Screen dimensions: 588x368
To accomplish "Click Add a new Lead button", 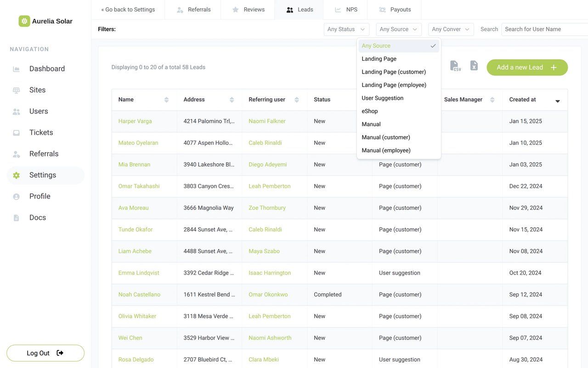I will pos(527,67).
